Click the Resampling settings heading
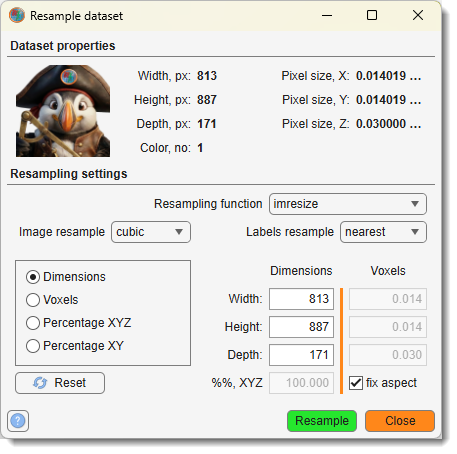 (x=69, y=174)
